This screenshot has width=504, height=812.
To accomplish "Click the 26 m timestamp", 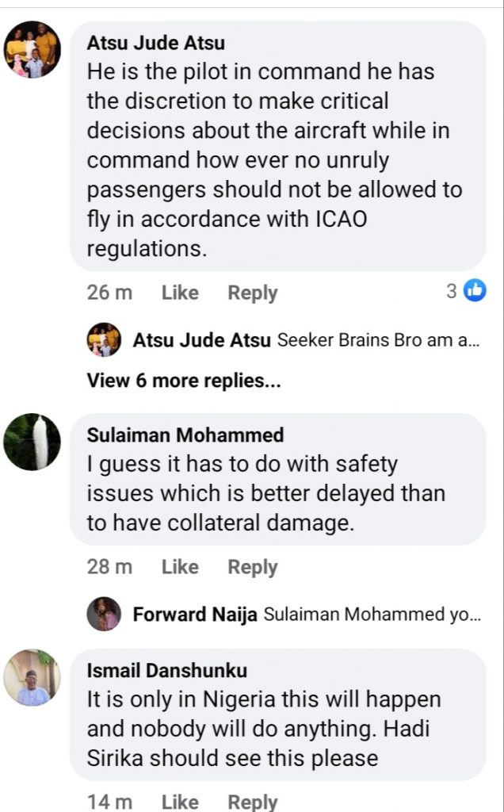I will 110,293.
